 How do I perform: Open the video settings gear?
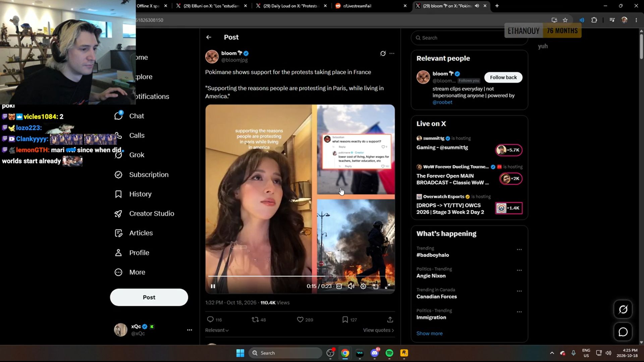[363, 286]
